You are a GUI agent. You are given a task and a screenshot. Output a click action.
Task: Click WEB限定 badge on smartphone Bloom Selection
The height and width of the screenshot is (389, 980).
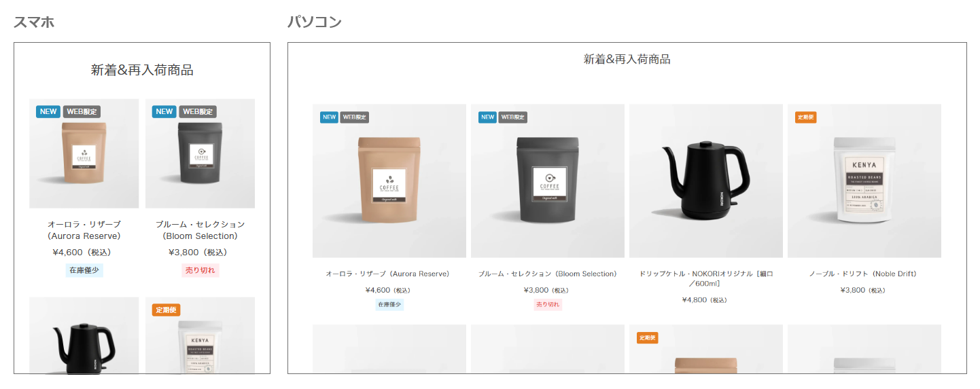(x=198, y=111)
